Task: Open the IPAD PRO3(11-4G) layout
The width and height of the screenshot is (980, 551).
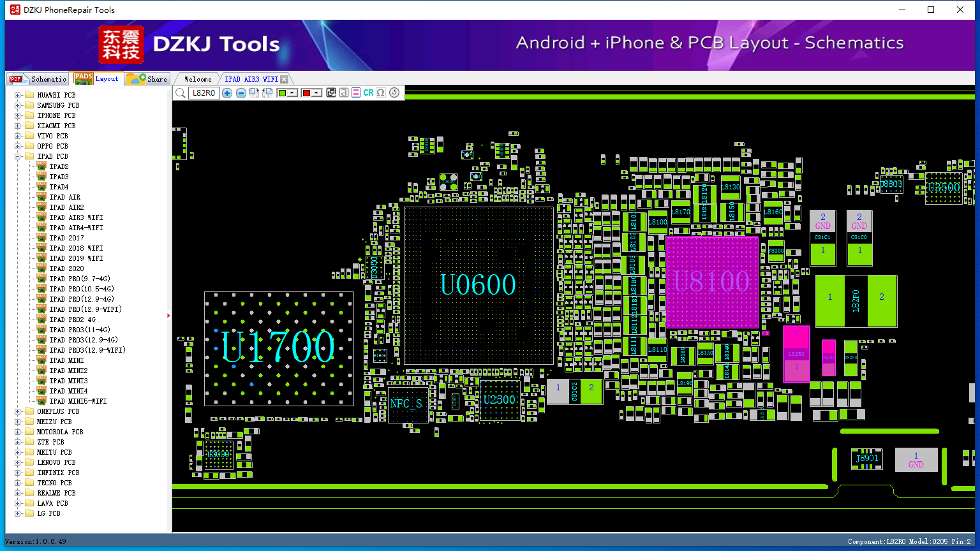Action: coord(80,330)
